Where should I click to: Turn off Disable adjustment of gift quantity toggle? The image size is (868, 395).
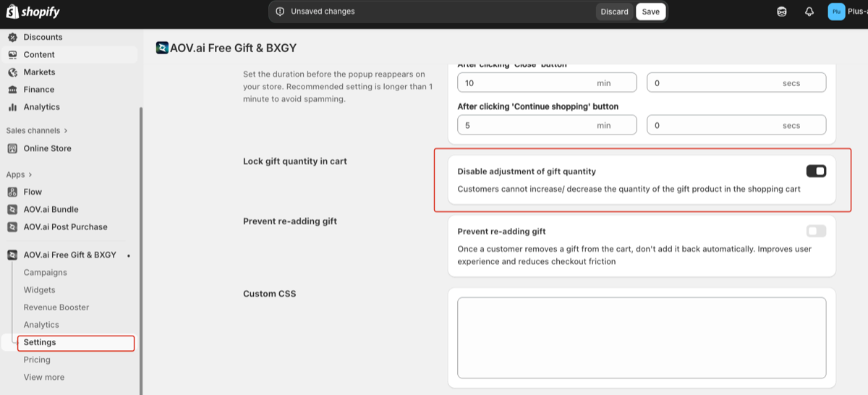coord(816,171)
